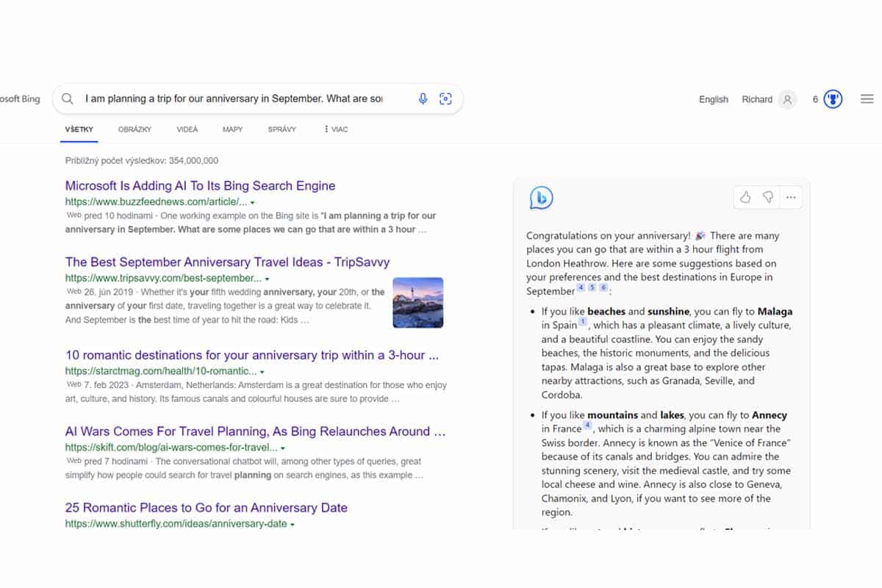Click 'Congratulations on your anniversary!' text

tap(609, 236)
